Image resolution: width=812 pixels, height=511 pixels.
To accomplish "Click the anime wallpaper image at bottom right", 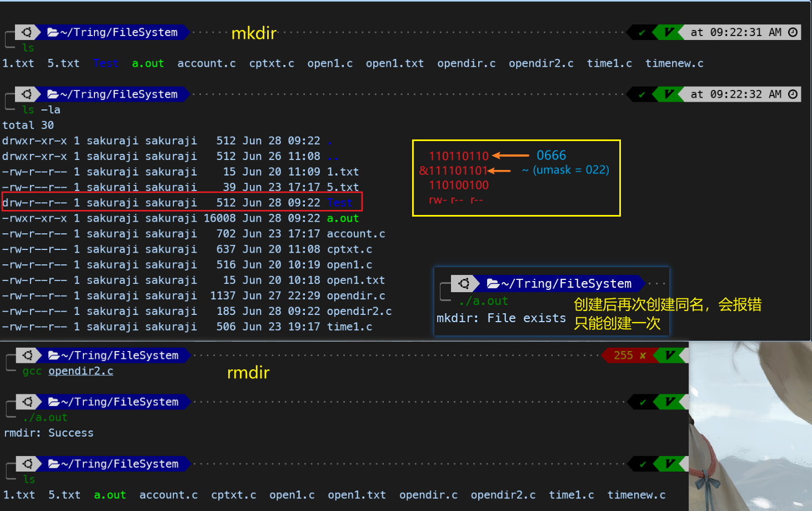I will coord(750,427).
